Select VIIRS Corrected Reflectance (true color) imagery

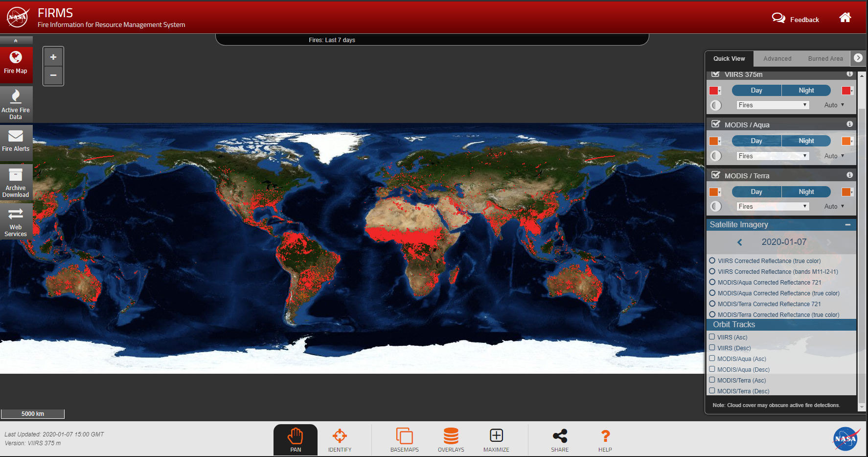(712, 261)
